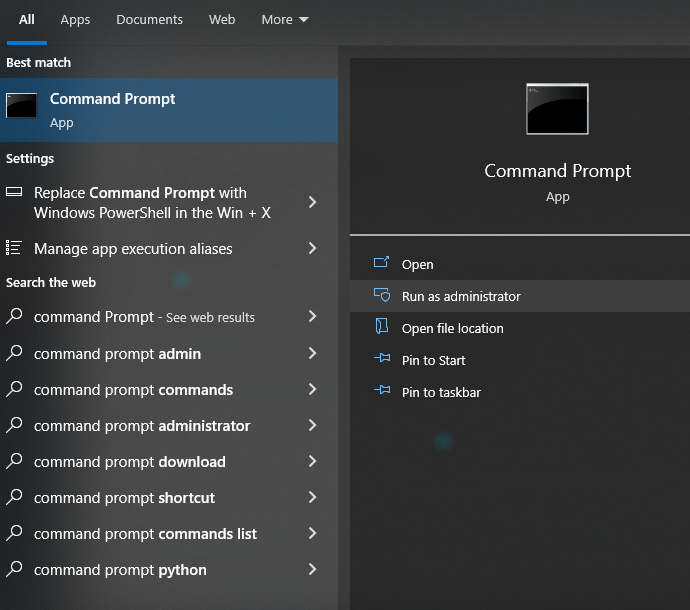690x610 pixels.
Task: Click the Run as administrator shield icon
Action: [x=382, y=294]
